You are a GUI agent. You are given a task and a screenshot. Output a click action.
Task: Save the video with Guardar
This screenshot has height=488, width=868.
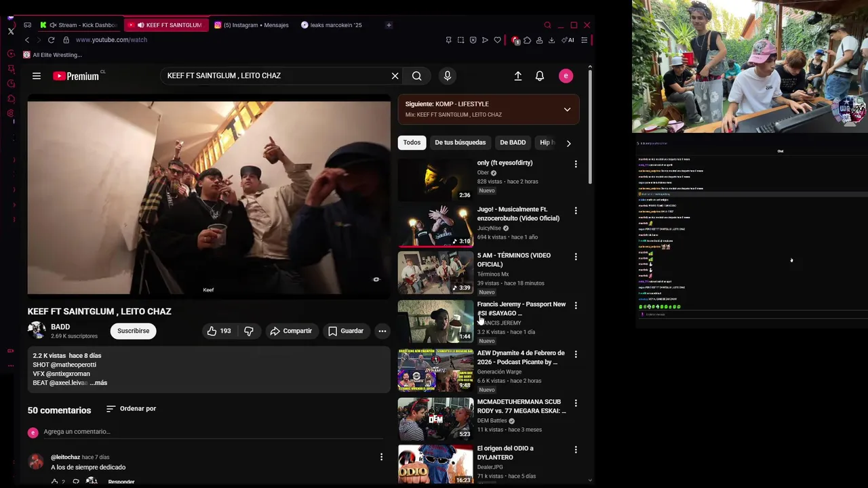[x=346, y=331]
